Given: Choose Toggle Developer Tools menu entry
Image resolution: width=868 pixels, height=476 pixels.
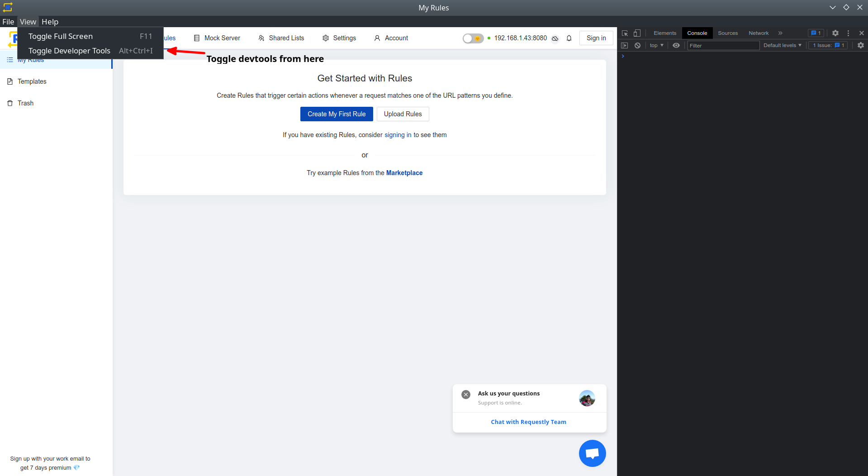Looking at the screenshot, I should click(x=90, y=51).
